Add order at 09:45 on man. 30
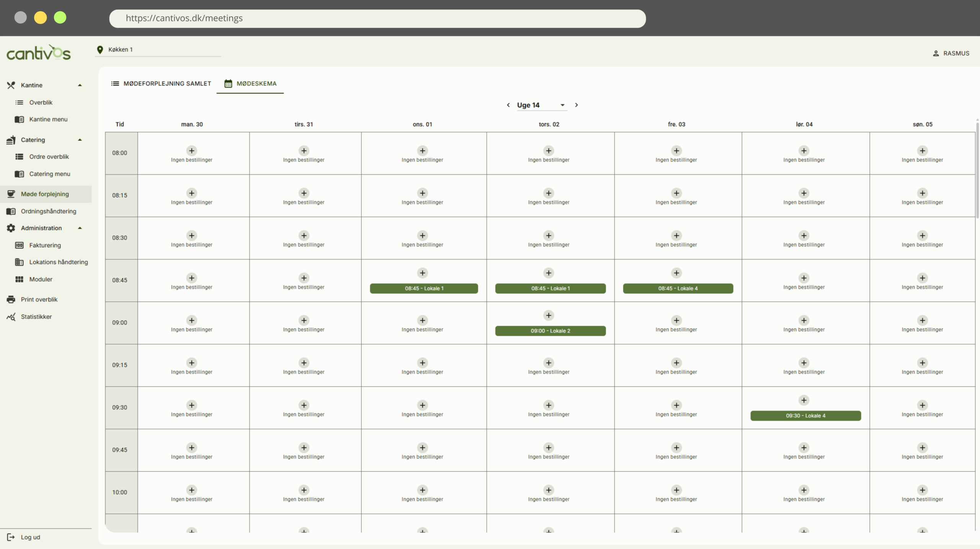The height and width of the screenshot is (549, 980). coord(192,448)
